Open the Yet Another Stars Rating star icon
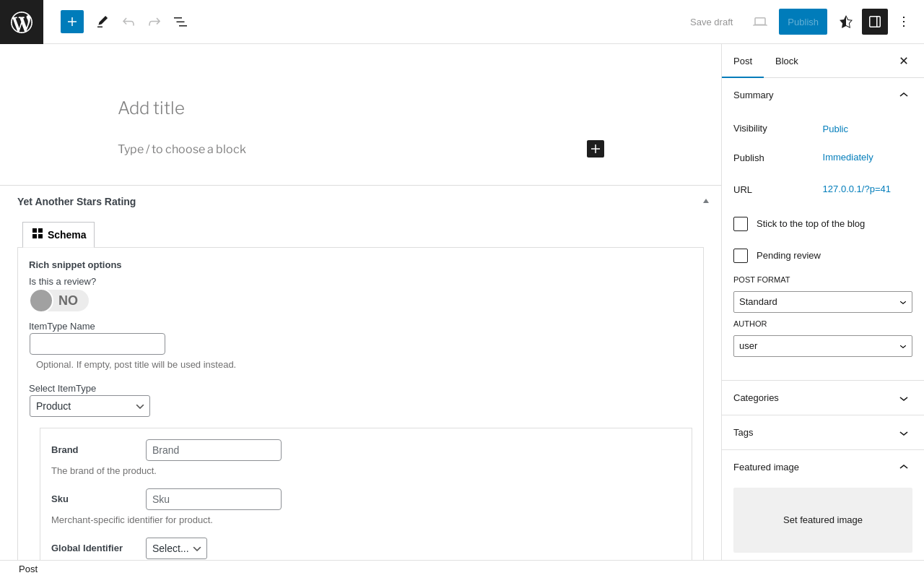 click(x=846, y=22)
